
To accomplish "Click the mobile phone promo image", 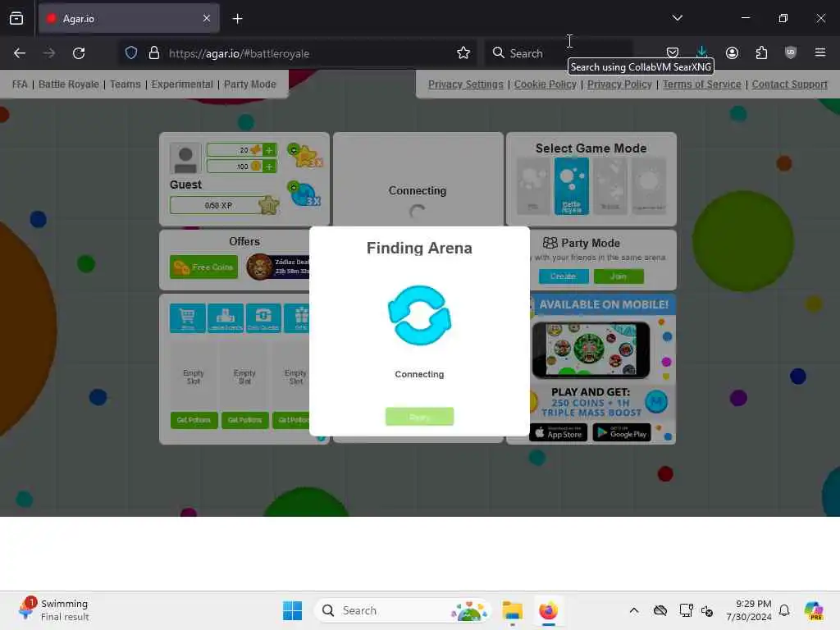I will point(591,349).
